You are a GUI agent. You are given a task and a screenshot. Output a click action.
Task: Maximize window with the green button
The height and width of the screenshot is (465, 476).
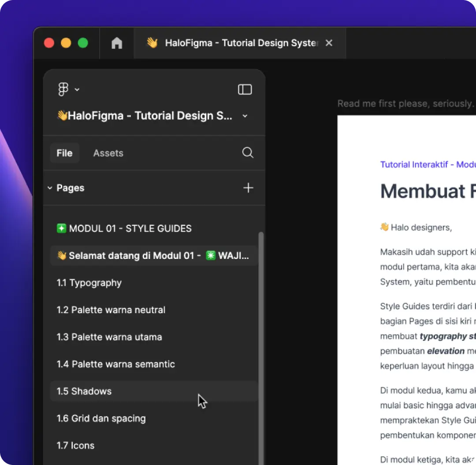83,43
